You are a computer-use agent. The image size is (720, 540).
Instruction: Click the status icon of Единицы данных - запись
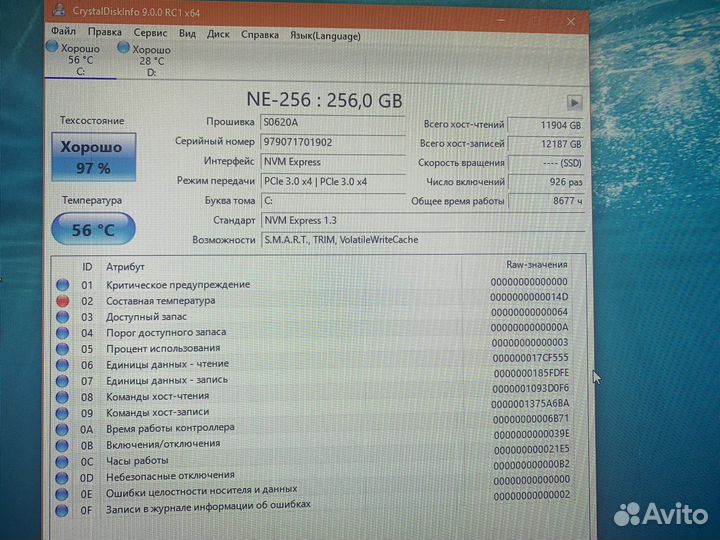(x=62, y=381)
